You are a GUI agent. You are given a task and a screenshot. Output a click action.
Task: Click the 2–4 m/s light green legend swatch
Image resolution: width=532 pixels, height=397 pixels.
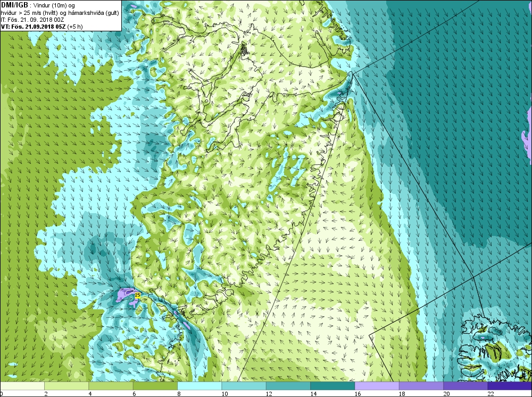(x=66, y=386)
